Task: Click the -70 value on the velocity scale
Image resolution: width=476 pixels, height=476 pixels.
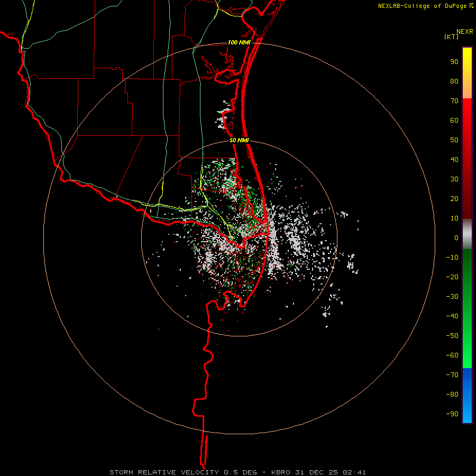Action: coord(452,374)
